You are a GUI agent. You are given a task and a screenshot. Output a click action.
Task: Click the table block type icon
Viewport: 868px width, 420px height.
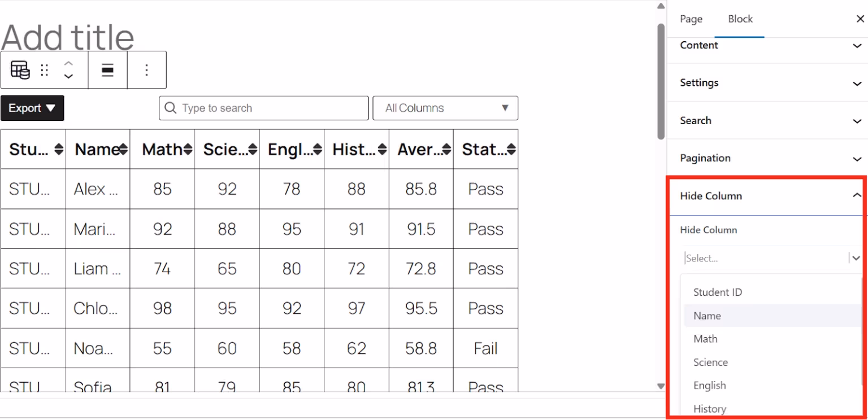tap(20, 69)
